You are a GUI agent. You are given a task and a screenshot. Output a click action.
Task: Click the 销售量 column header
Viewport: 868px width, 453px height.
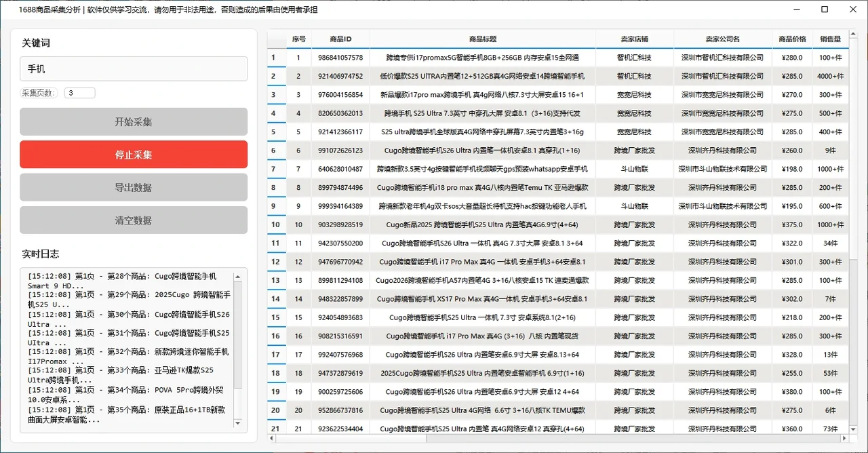click(x=831, y=39)
